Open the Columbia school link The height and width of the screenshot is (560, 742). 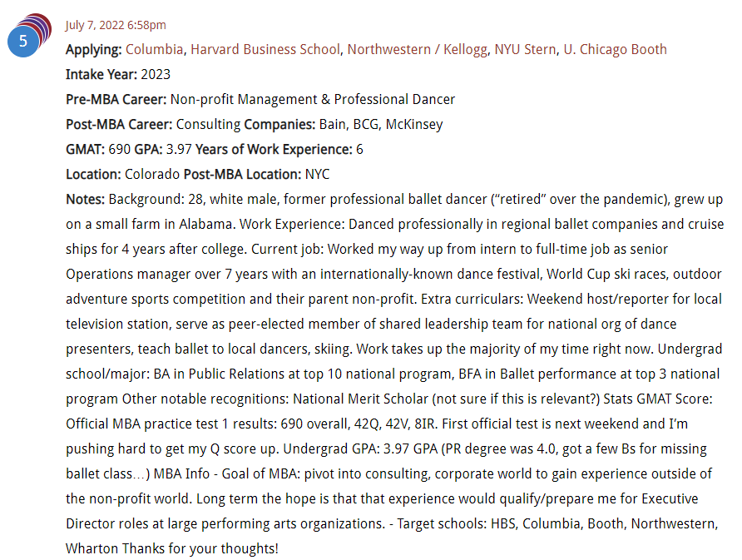coord(154,49)
